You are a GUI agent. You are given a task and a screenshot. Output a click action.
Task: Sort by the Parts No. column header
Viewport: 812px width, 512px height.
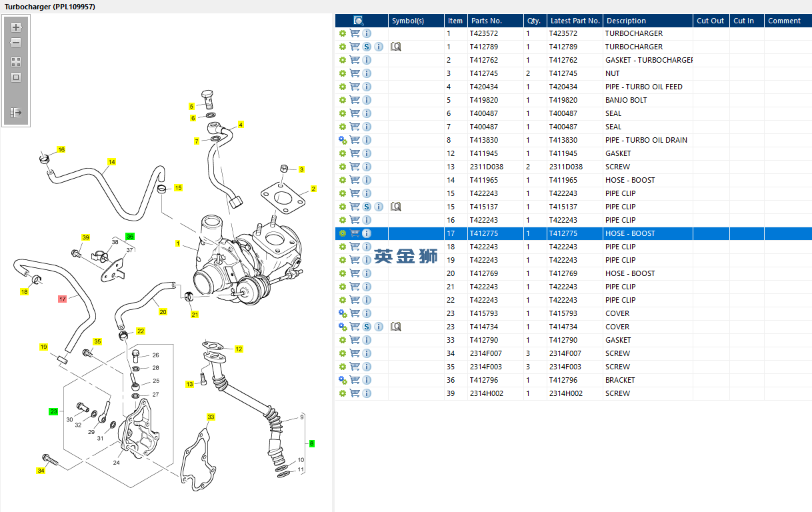click(x=495, y=21)
